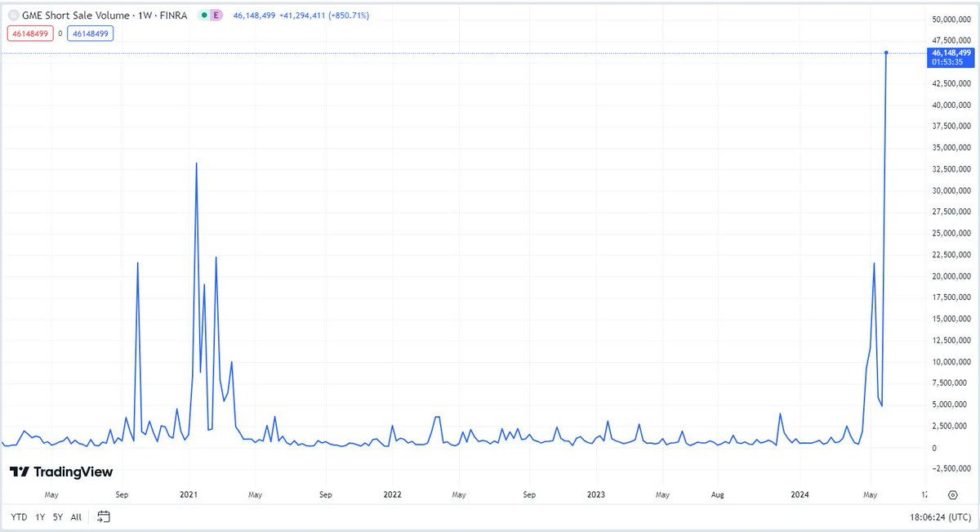Screen dimensions: 980x532
Task: Click the 2024 time axis label
Action: click(x=800, y=494)
